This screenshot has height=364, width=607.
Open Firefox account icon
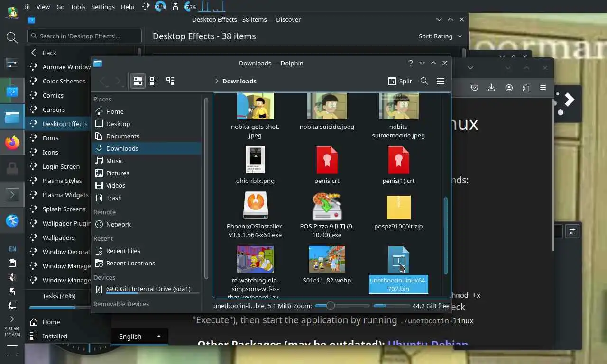509,88
